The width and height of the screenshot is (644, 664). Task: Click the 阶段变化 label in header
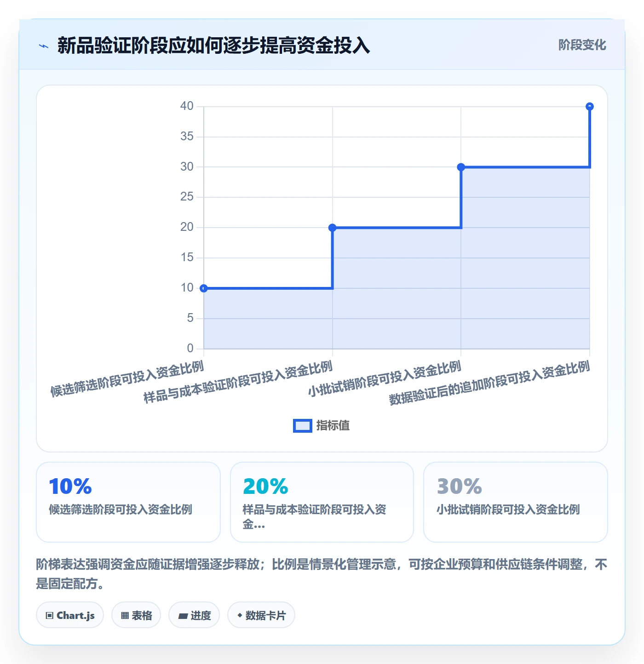pos(582,45)
